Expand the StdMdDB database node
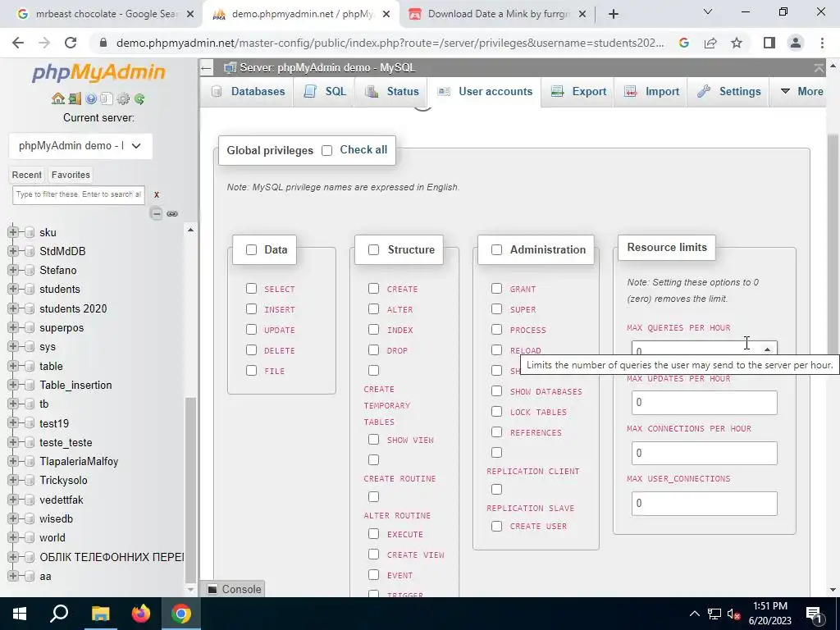Viewport: 840px width, 630px height. (13, 251)
